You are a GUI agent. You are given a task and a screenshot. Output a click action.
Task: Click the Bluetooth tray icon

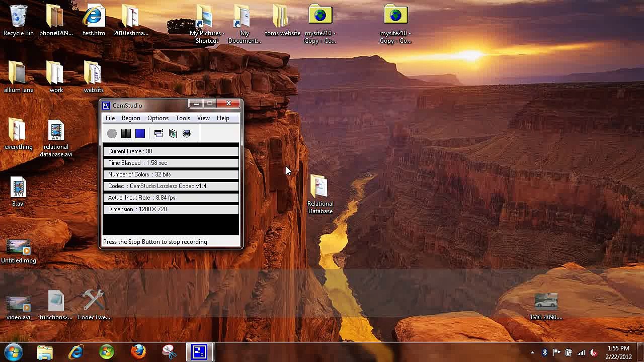(x=544, y=353)
